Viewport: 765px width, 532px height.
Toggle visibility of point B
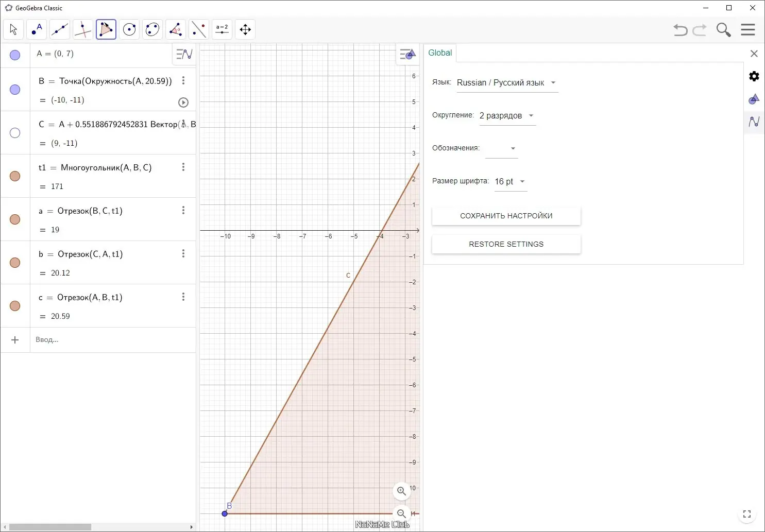click(x=15, y=90)
